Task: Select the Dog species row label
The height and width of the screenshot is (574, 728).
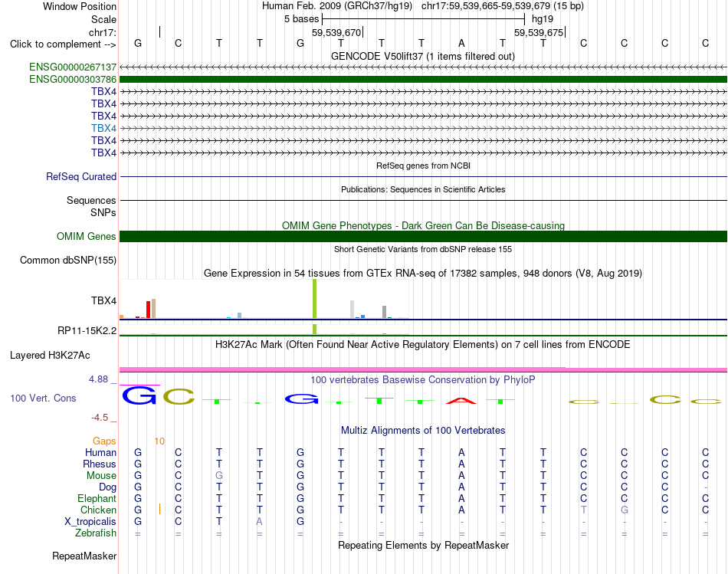Action: coord(107,487)
